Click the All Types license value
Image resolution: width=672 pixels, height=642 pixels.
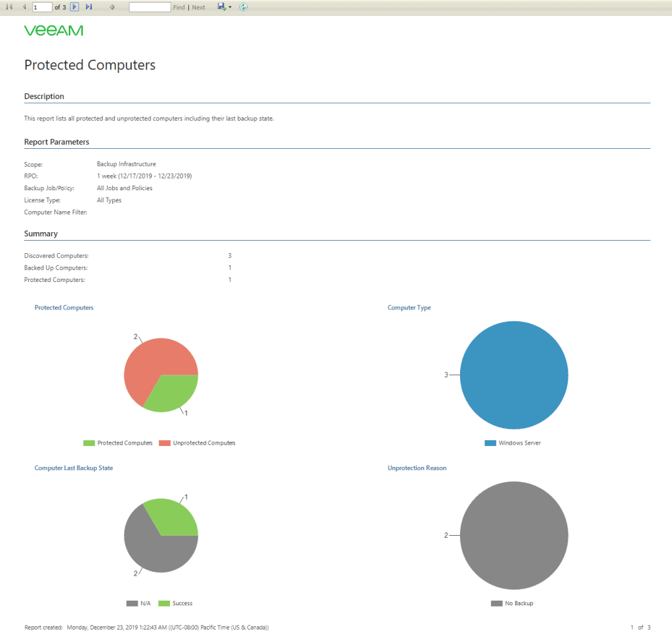click(x=110, y=200)
